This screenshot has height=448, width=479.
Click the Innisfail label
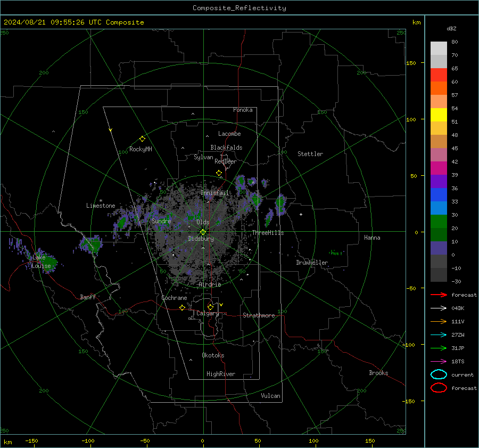point(215,193)
